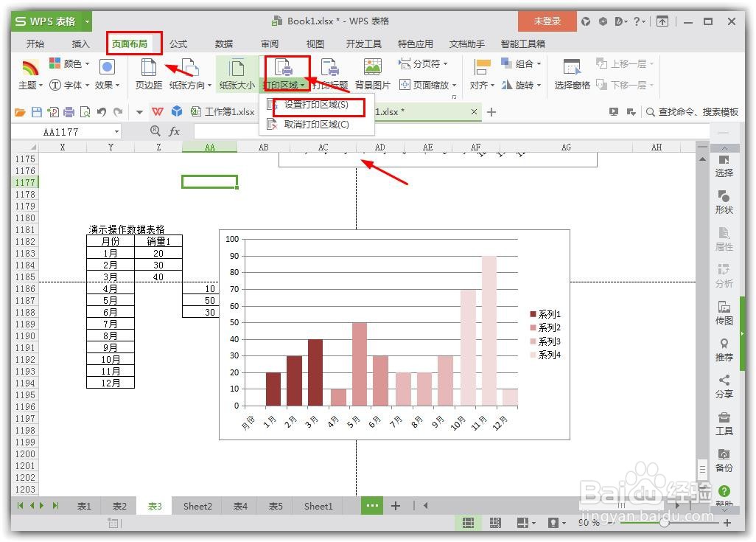Open the Colors (颜色) dropdown
Image resolution: width=756 pixels, height=542 pixels.
pyautogui.click(x=70, y=63)
